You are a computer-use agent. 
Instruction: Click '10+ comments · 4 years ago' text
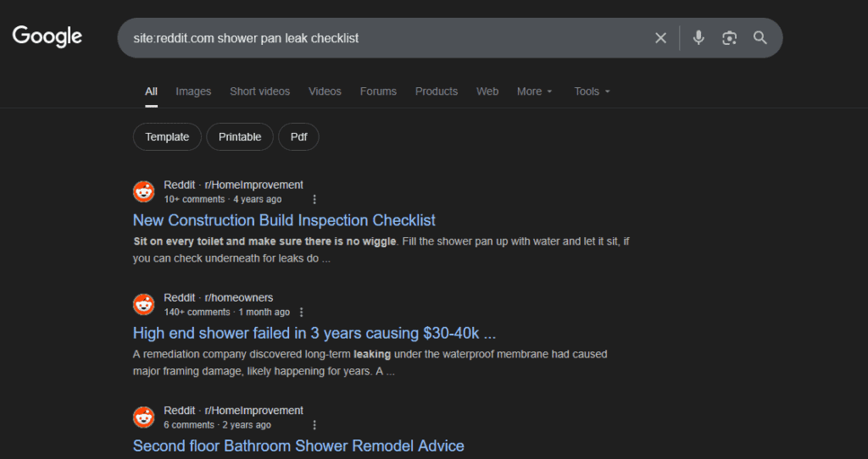pos(223,199)
